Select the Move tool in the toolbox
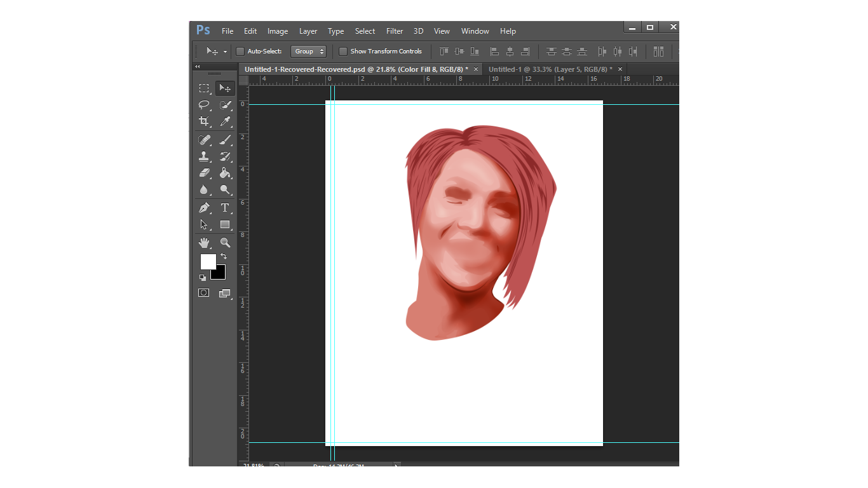This screenshot has width=868, height=488. pos(225,88)
